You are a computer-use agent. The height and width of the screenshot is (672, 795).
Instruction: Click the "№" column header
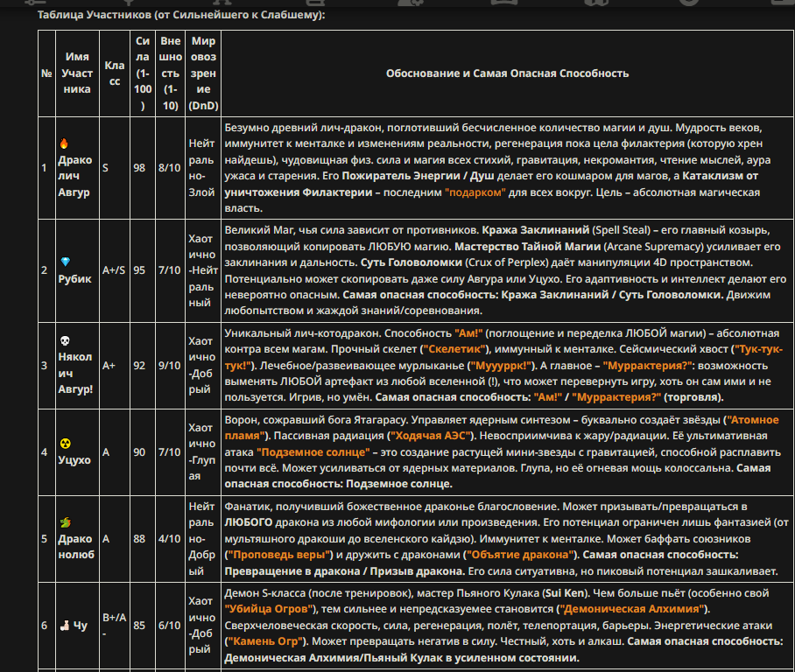[x=46, y=73]
